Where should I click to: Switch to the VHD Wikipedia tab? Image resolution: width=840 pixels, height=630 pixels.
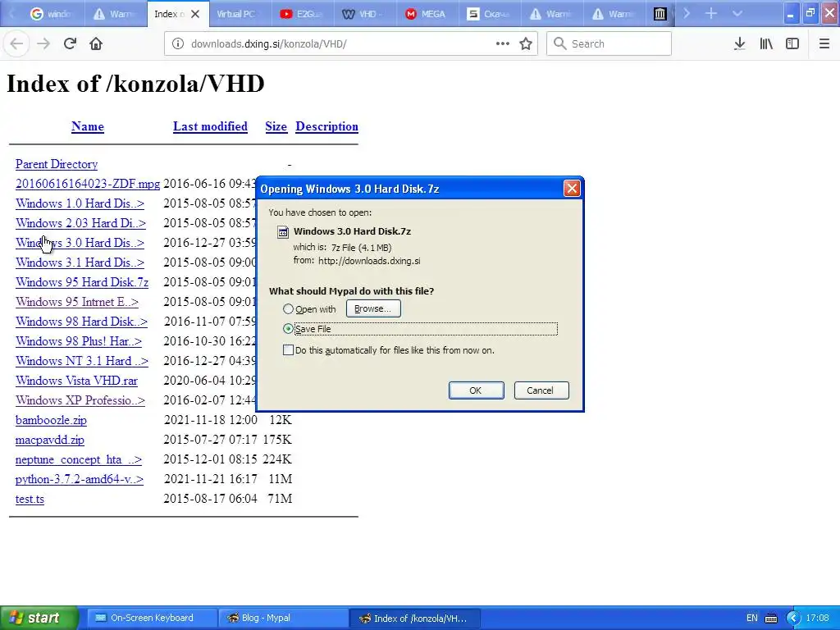click(365, 14)
